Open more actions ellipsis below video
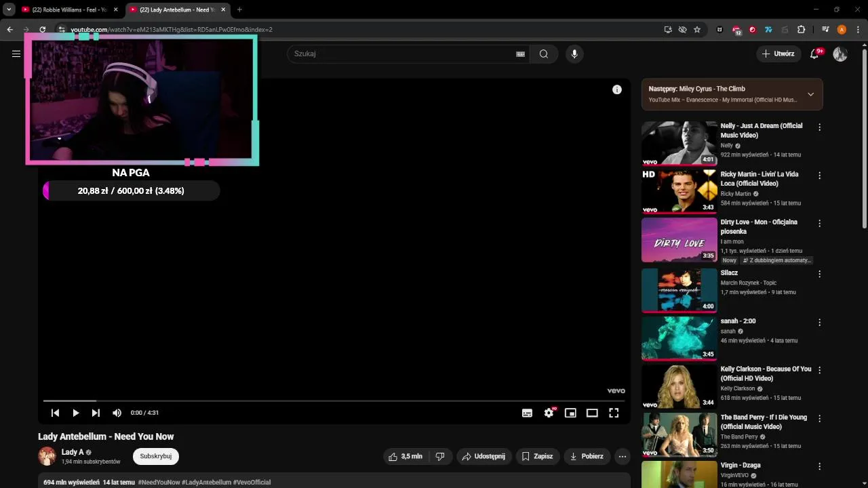 point(623,456)
